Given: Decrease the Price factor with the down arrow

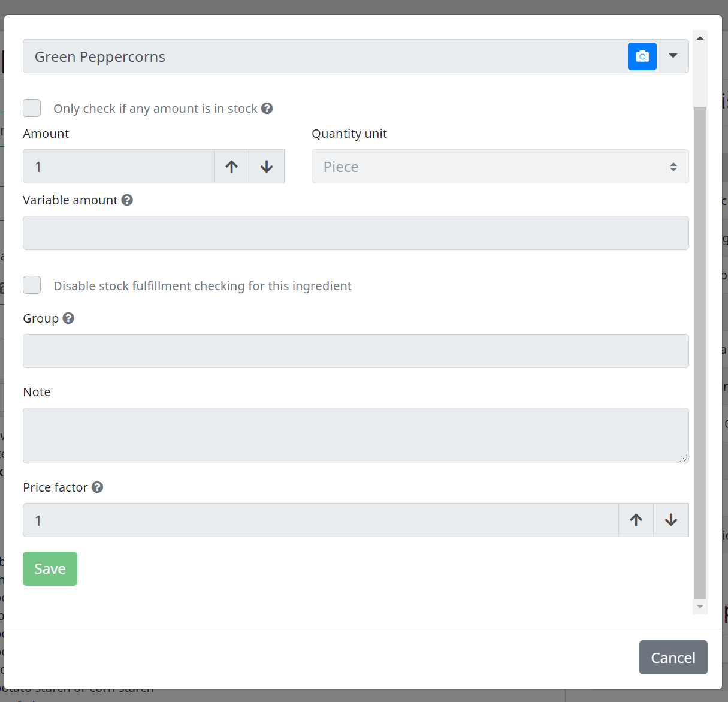Looking at the screenshot, I should [670, 520].
